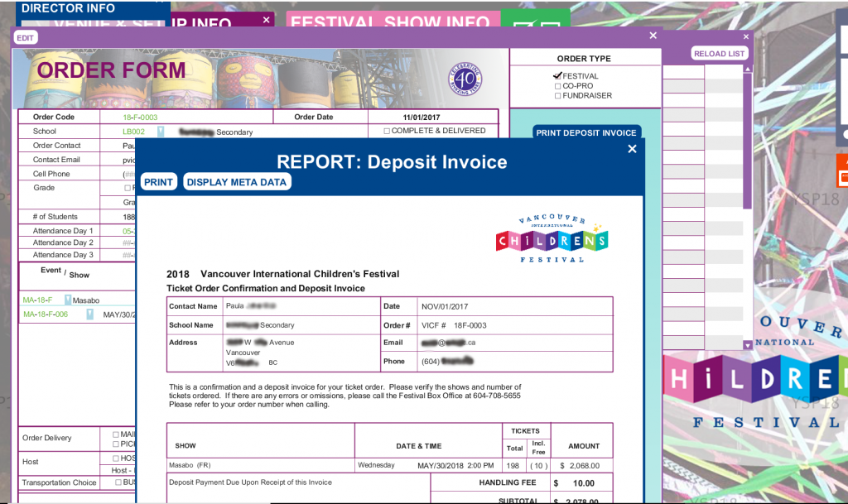Image resolution: width=848 pixels, height=504 pixels.
Task: Open the School dropdown next to LB002
Action: (x=161, y=132)
